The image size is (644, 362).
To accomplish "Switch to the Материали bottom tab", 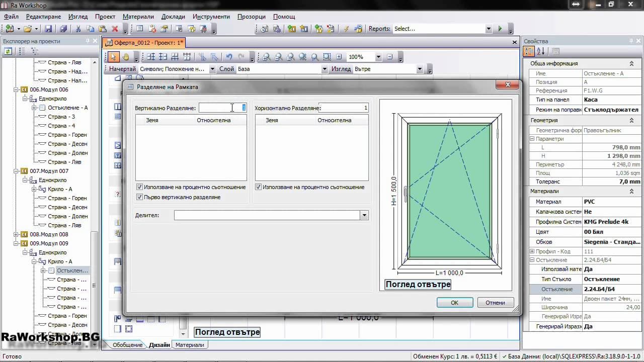I will click(x=190, y=345).
